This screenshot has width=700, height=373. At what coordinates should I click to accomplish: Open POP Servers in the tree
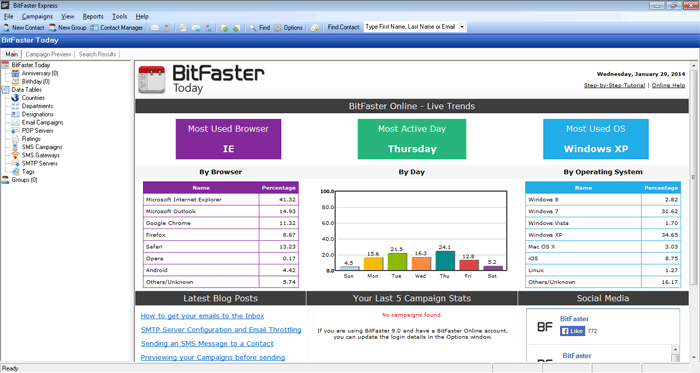point(38,131)
